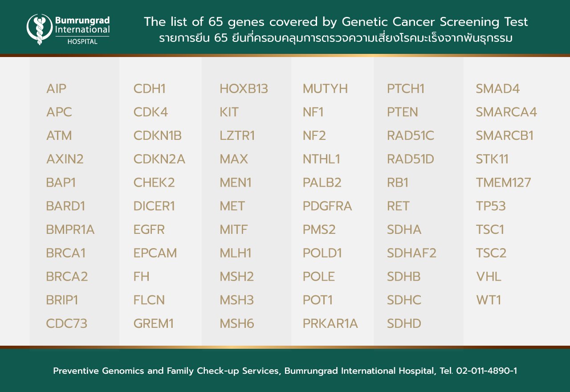Click the APC gene entry
The image size is (570, 392).
[59, 112]
